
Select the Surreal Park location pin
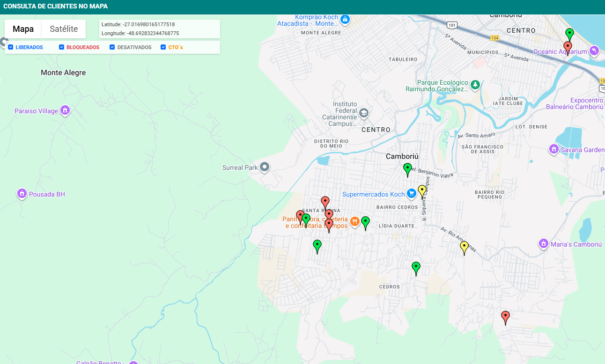[265, 167]
